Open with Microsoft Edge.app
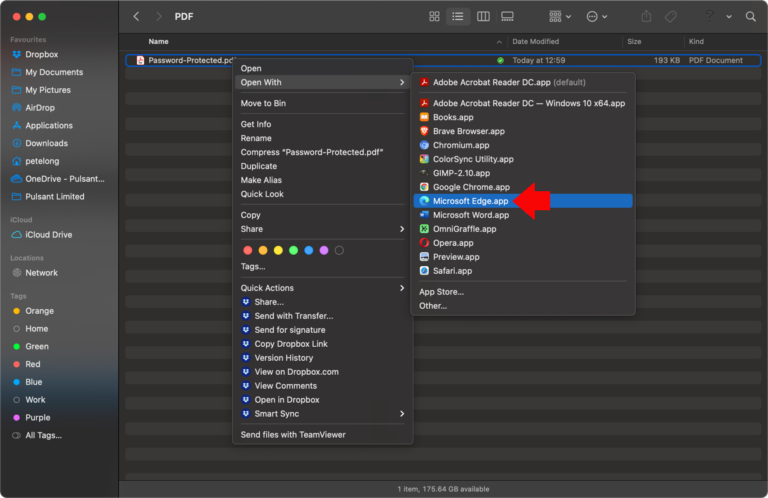 (x=523, y=201)
